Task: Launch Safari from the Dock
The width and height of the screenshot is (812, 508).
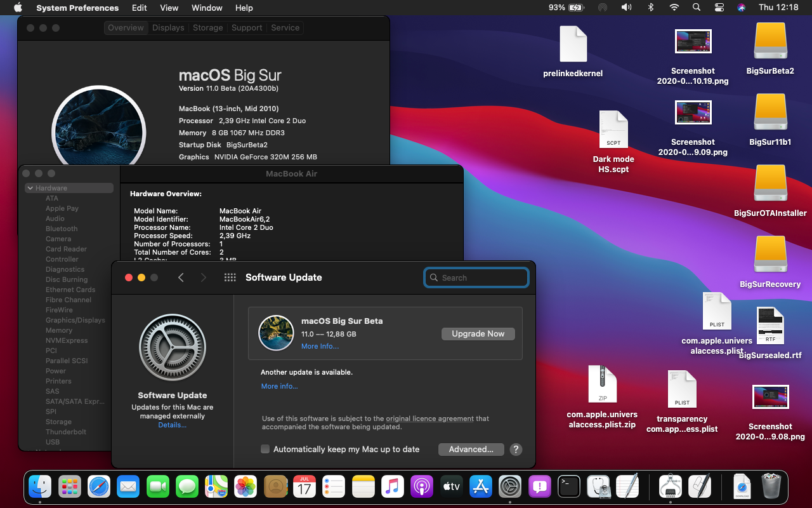Action: coord(99,487)
